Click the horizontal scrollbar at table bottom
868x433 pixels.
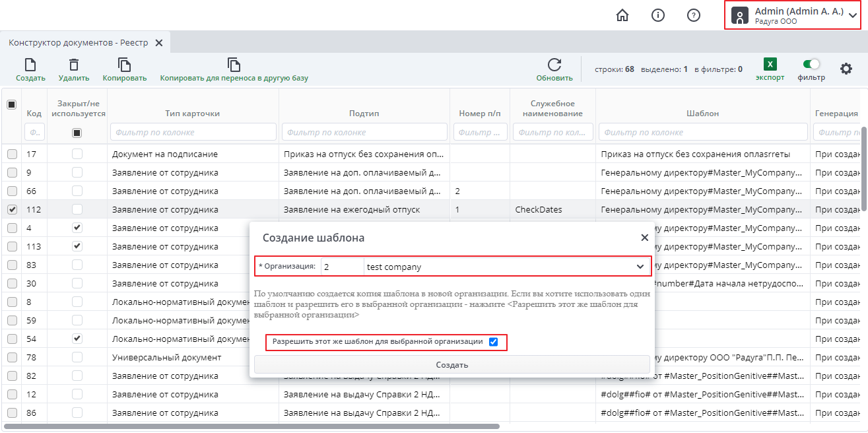point(396,426)
